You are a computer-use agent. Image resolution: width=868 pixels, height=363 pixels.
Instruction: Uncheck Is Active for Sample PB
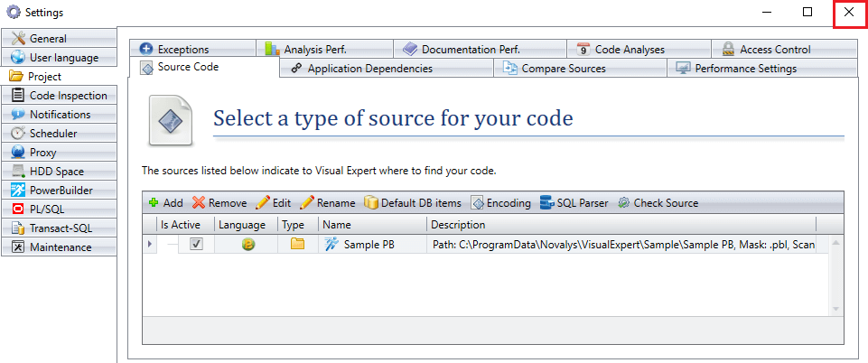[196, 244]
